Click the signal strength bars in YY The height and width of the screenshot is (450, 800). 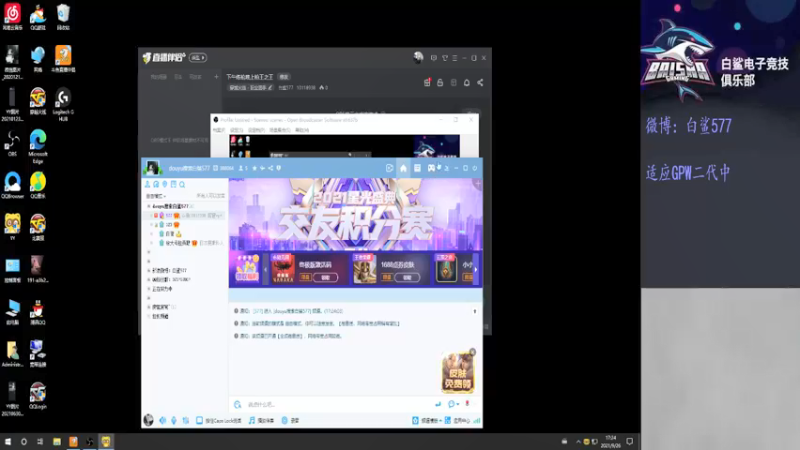coord(477,420)
